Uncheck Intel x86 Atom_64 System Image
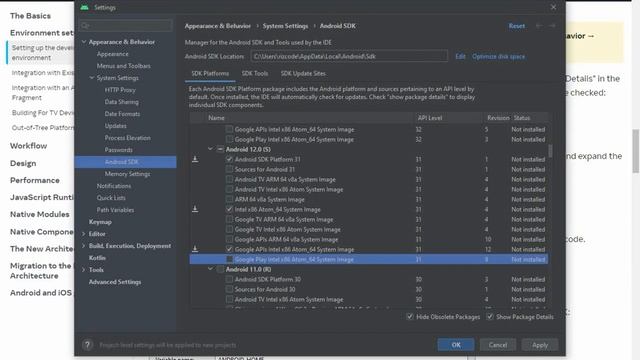 (x=229, y=209)
